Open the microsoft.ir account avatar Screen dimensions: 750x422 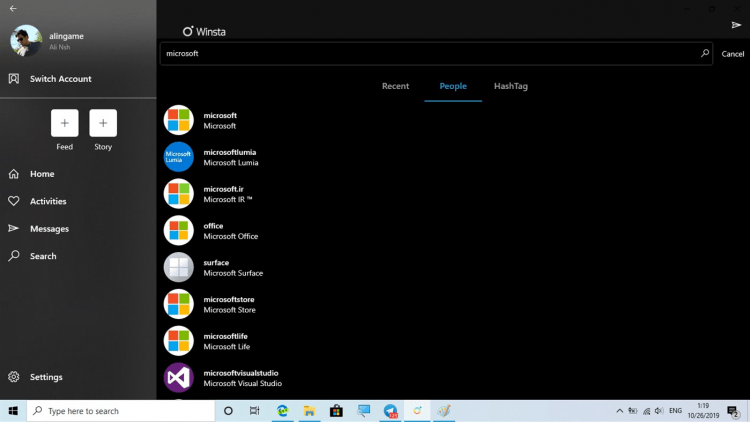[178, 194]
